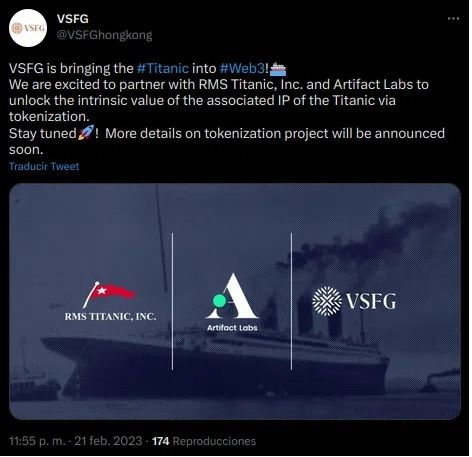472x457 pixels.
Task: Click the tweet text mentioning tokenization project
Action: coord(227,141)
